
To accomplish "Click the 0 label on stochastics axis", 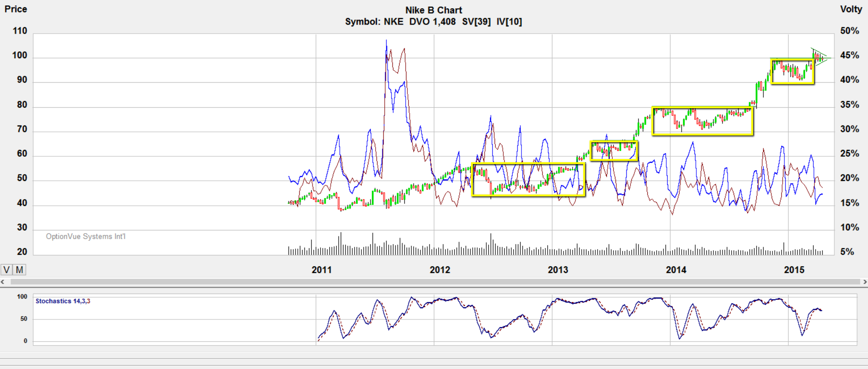I will 25,341.
